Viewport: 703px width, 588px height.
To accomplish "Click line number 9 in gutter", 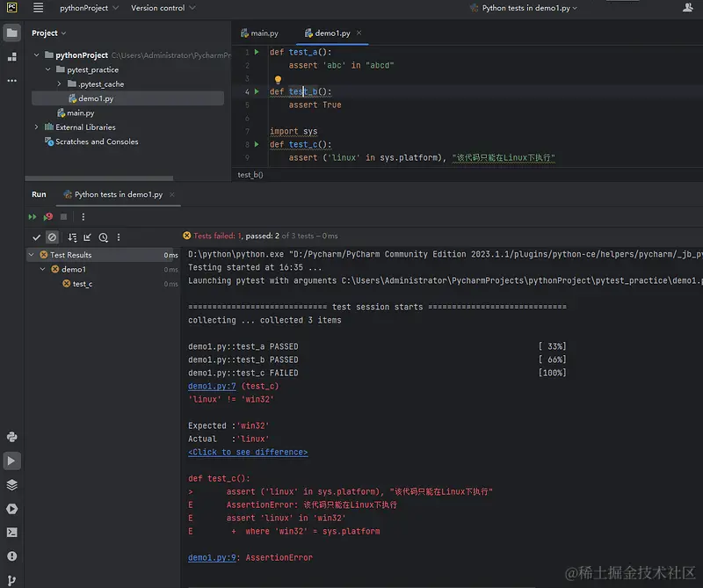I will (x=247, y=158).
